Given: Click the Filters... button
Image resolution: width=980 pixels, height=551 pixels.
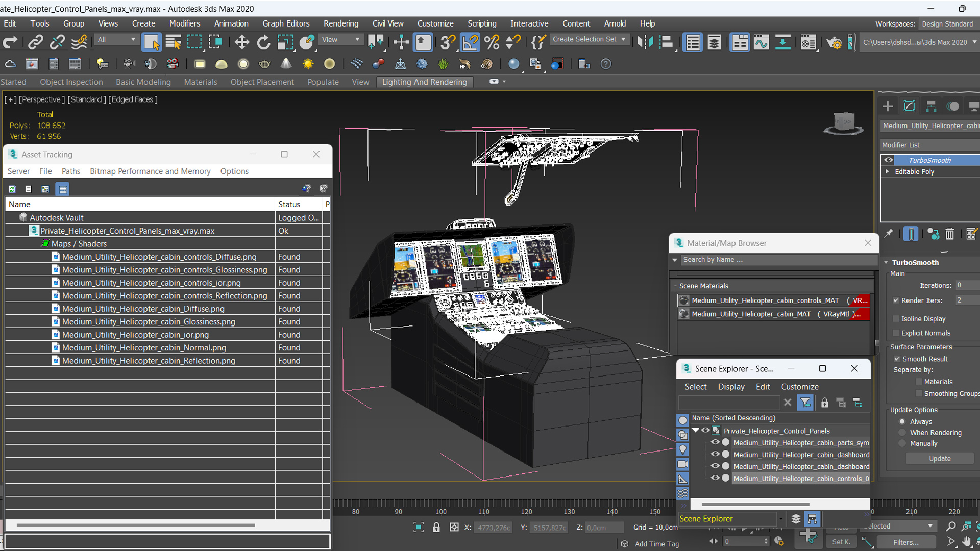Looking at the screenshot, I should [906, 542].
